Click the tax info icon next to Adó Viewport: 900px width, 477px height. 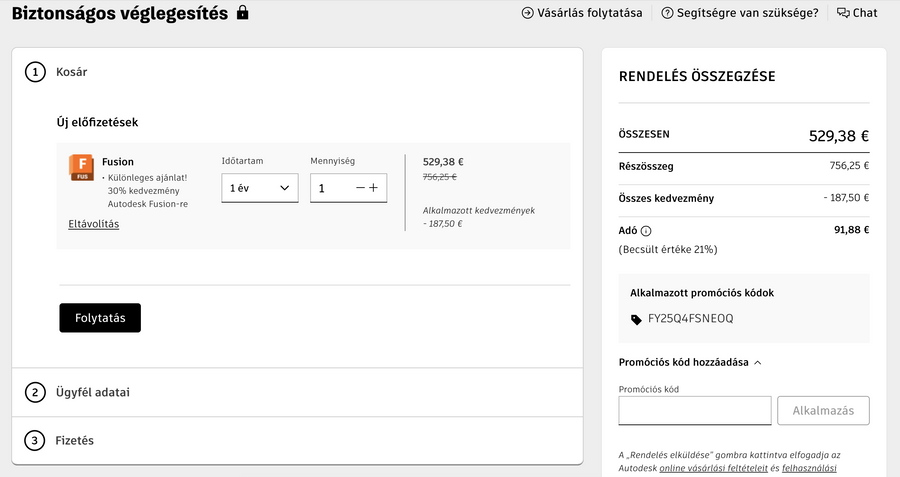click(645, 230)
